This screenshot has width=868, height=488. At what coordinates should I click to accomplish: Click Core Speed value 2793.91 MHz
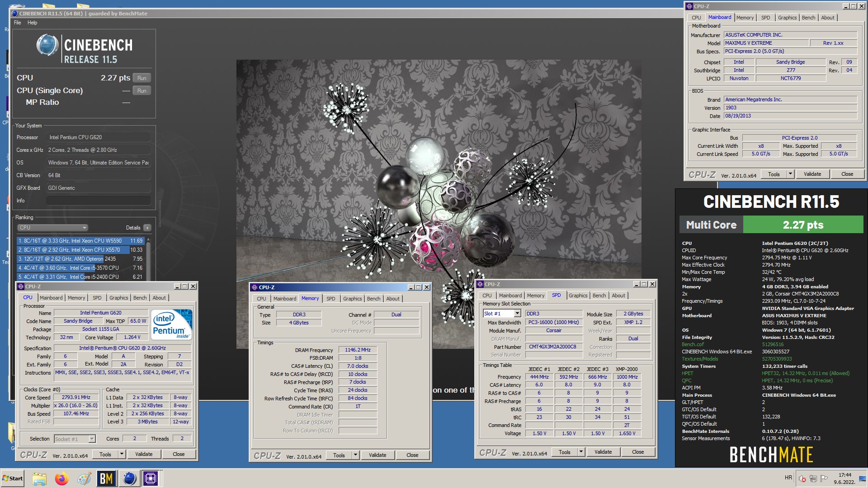[76, 397]
